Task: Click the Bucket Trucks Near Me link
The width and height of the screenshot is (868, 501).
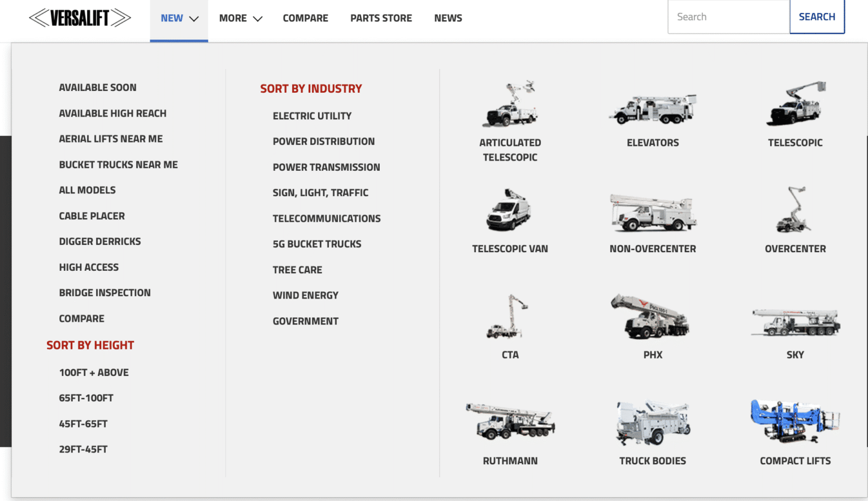Action: pyautogui.click(x=118, y=165)
